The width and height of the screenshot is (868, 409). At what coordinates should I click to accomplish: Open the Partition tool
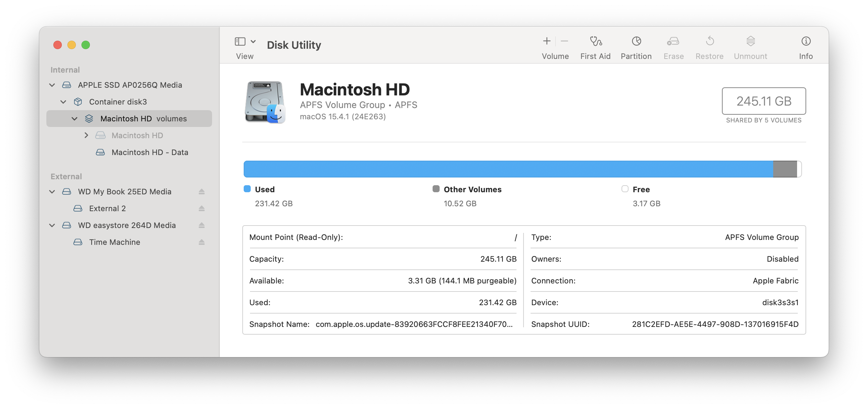pyautogui.click(x=636, y=42)
